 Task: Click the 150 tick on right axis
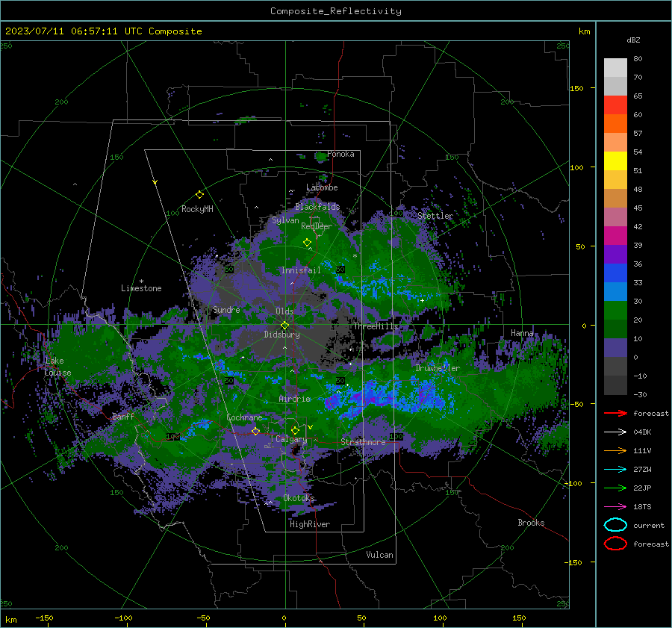pos(576,88)
